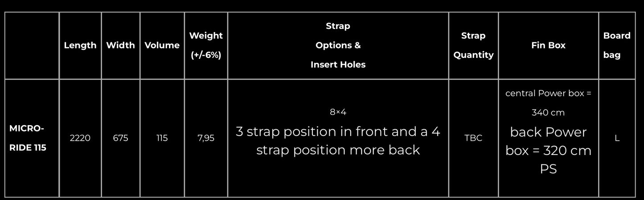Select the Strap Quantity column header
The image size is (644, 200).
pyautogui.click(x=473, y=45)
